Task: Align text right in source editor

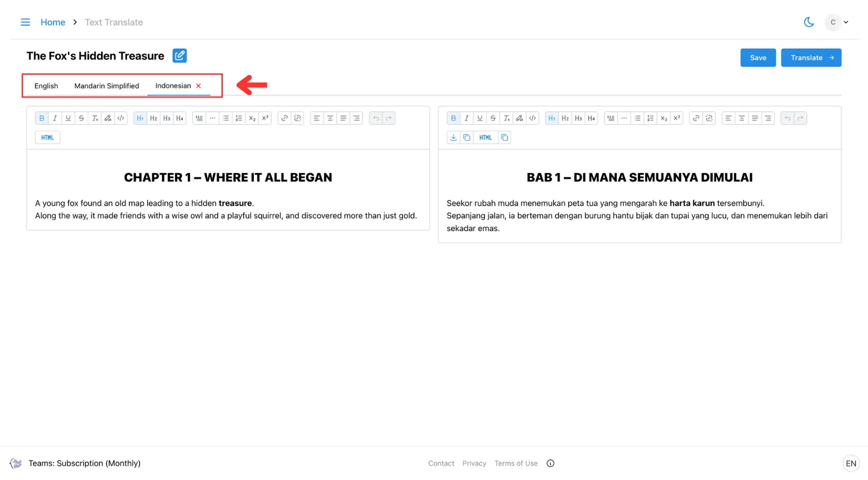Action: coord(356,118)
